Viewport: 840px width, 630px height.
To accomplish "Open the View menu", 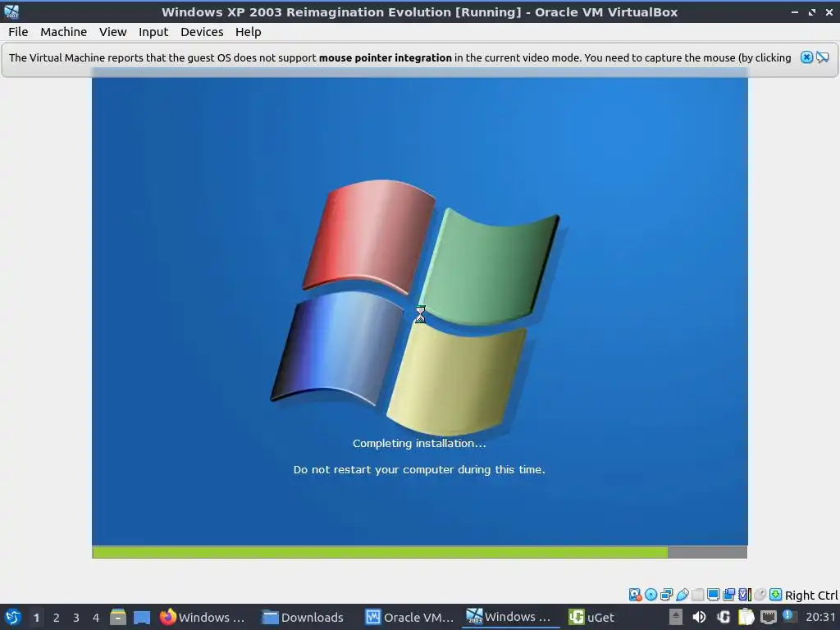I will tap(112, 32).
